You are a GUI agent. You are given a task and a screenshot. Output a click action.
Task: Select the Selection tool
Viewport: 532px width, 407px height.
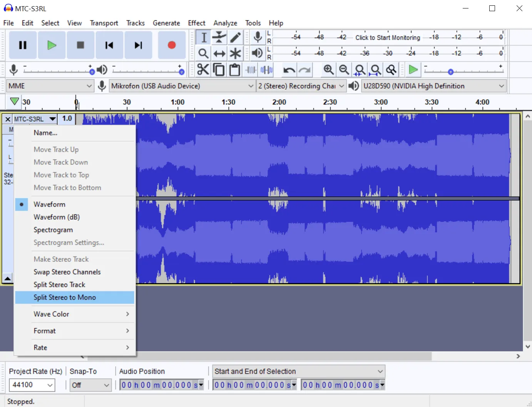203,37
